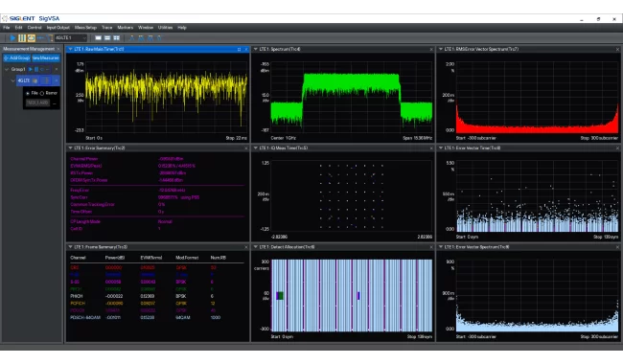Open the Control menu
Image resolution: width=623 pixels, height=364 pixels.
[x=35, y=28]
